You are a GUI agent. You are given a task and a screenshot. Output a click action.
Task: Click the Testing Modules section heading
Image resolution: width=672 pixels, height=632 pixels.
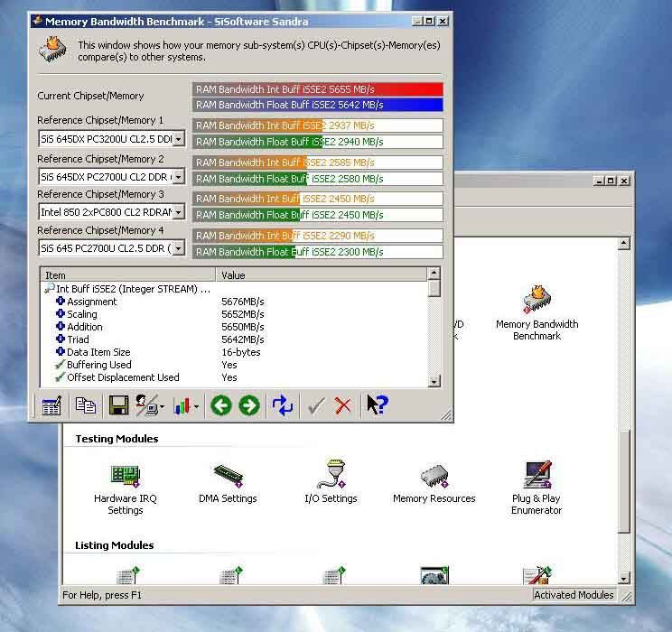click(117, 439)
